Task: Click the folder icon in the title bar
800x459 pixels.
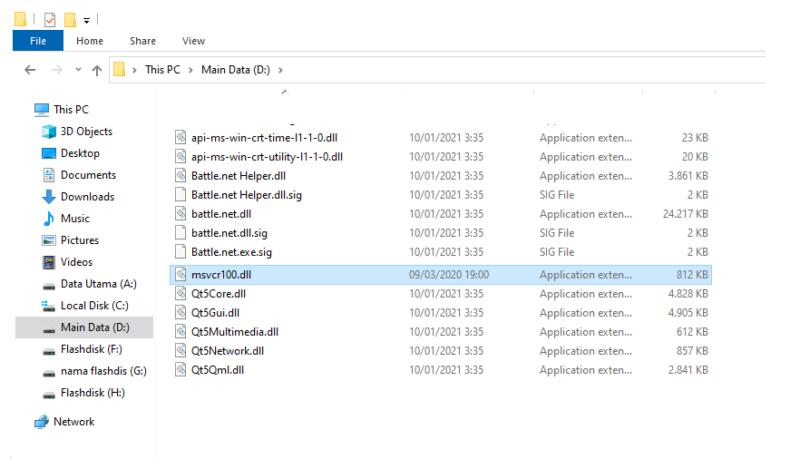Action: pos(20,19)
